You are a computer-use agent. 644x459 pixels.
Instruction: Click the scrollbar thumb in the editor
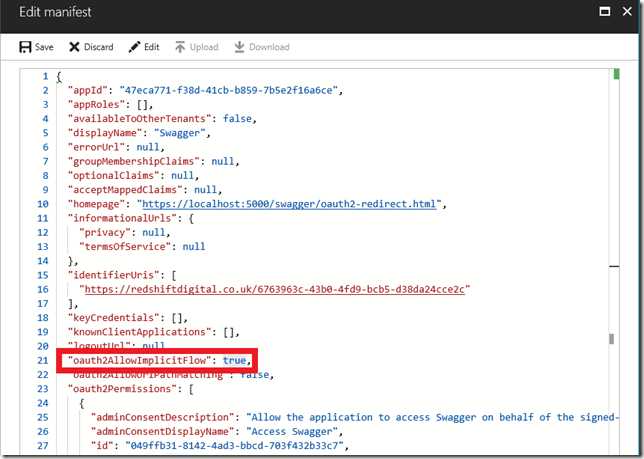tap(612, 339)
